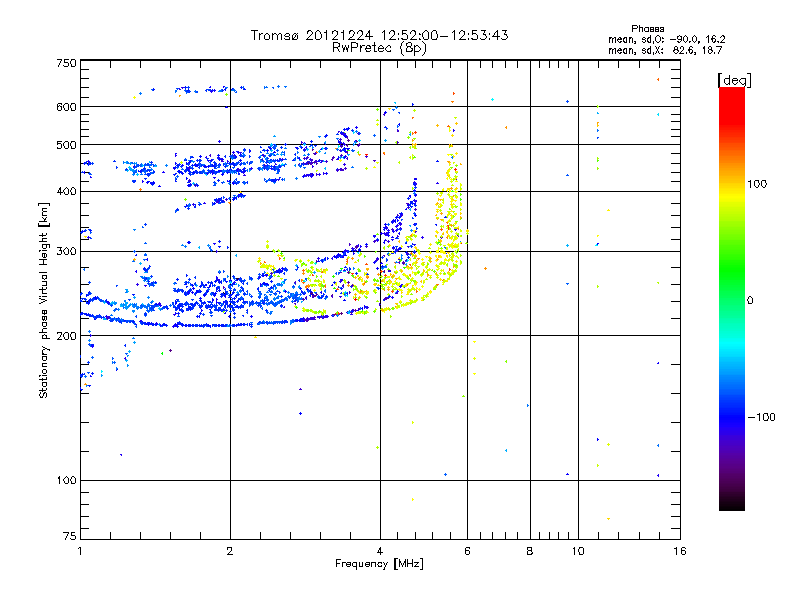Select the "mean, sd,O: -90.0, 16.2" line
This screenshot has width=800, height=600.
pos(666,39)
